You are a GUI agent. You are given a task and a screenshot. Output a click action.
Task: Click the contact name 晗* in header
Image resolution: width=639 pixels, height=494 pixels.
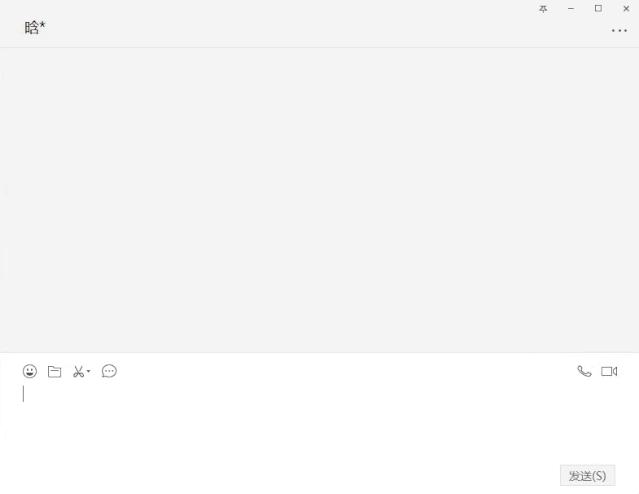[35, 27]
